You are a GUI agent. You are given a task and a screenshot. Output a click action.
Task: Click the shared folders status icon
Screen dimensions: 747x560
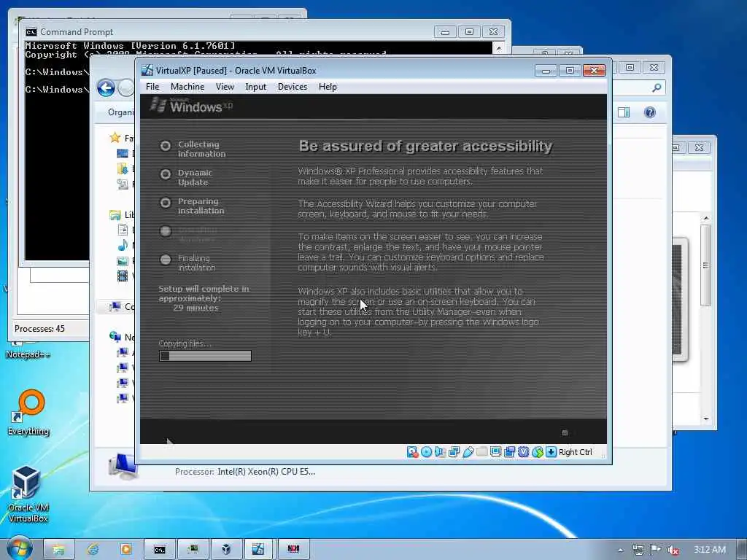(481, 451)
